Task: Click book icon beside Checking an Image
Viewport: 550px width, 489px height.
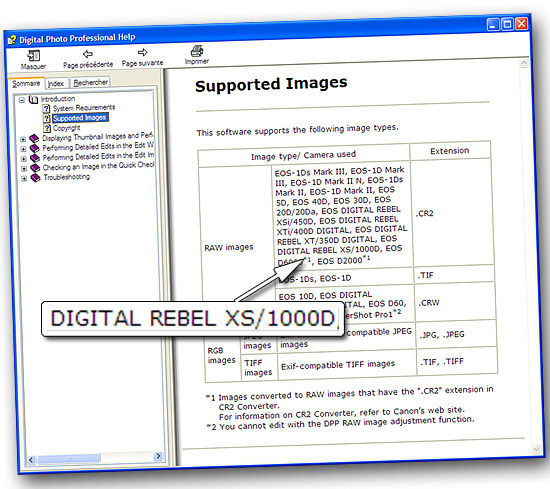Action: point(35,168)
